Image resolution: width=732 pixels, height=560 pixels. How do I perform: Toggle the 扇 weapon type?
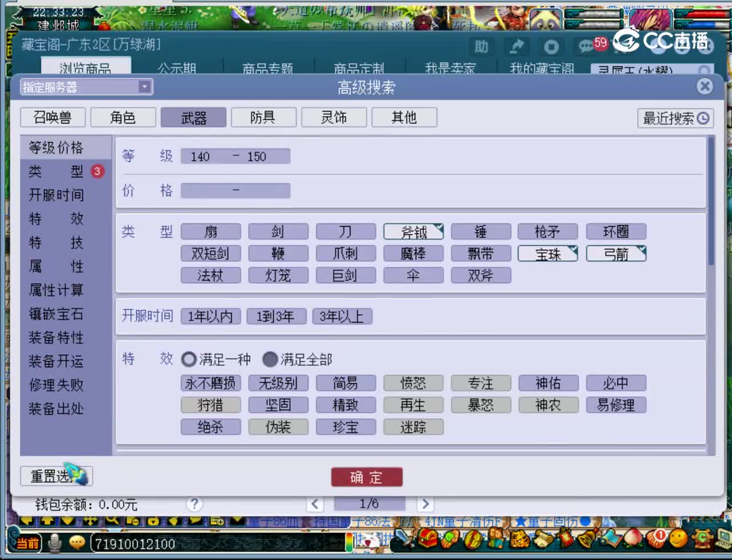pos(210,231)
